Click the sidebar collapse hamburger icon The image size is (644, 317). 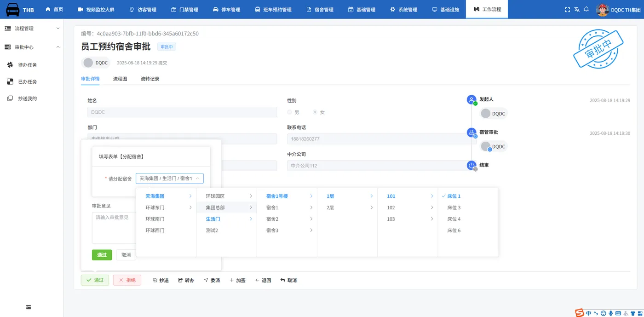click(x=29, y=307)
